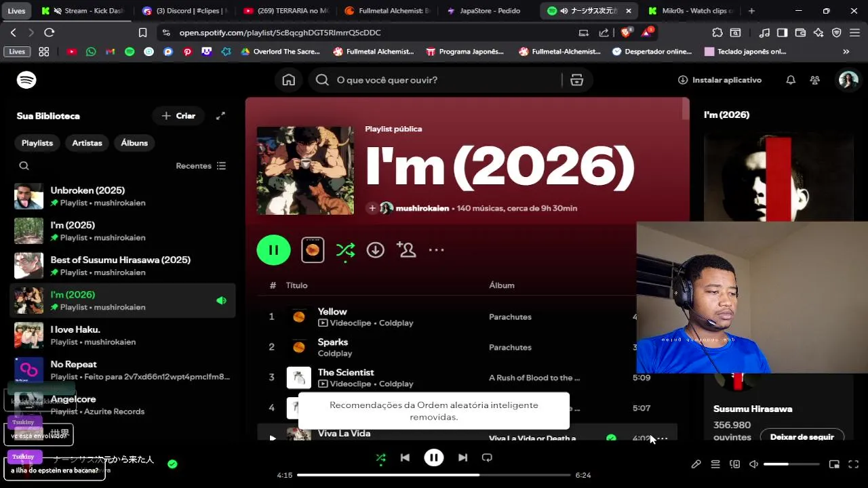This screenshot has height=488, width=868.
Task: Open Connect to a device
Action: click(x=734, y=464)
